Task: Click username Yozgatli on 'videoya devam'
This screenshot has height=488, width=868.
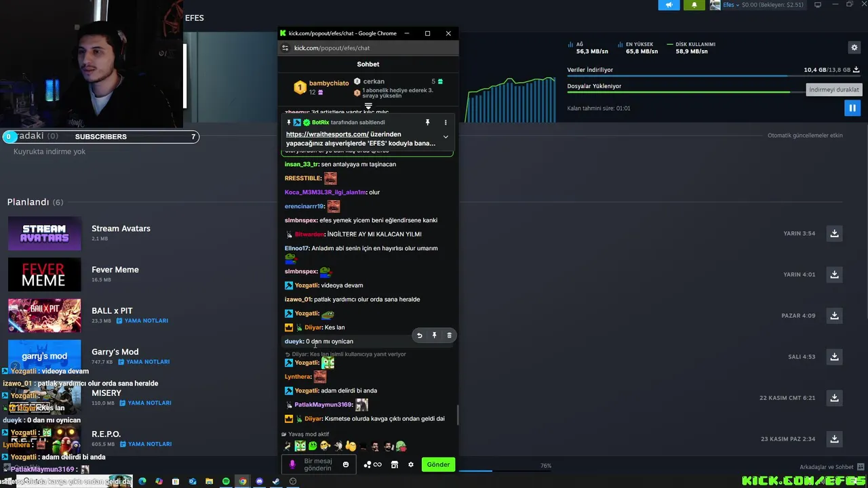Action: coord(307,285)
